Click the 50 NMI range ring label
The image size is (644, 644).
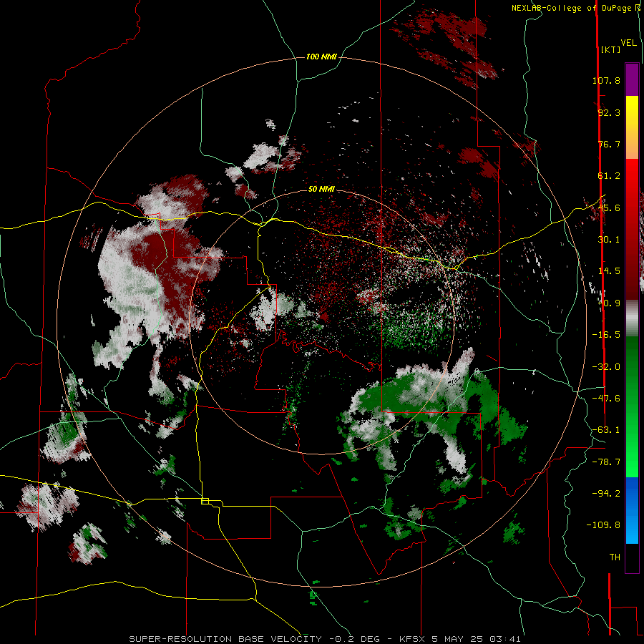(x=321, y=190)
